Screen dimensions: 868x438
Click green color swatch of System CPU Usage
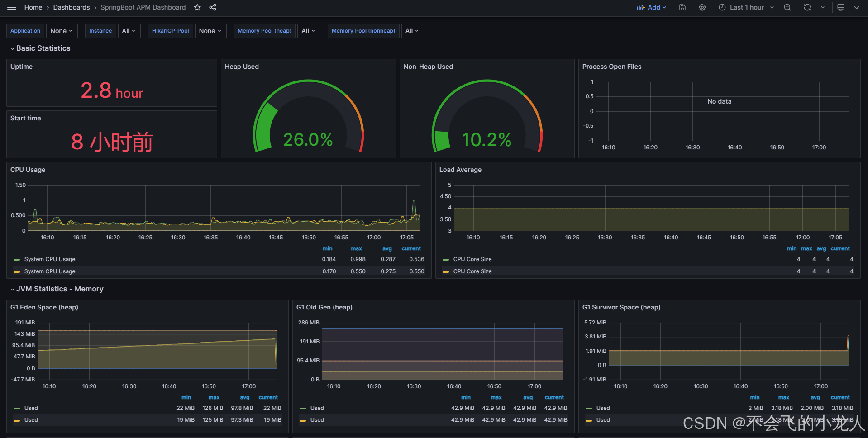[17, 260]
